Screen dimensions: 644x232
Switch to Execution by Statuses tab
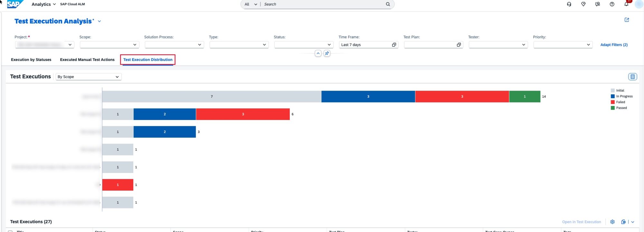click(x=31, y=60)
